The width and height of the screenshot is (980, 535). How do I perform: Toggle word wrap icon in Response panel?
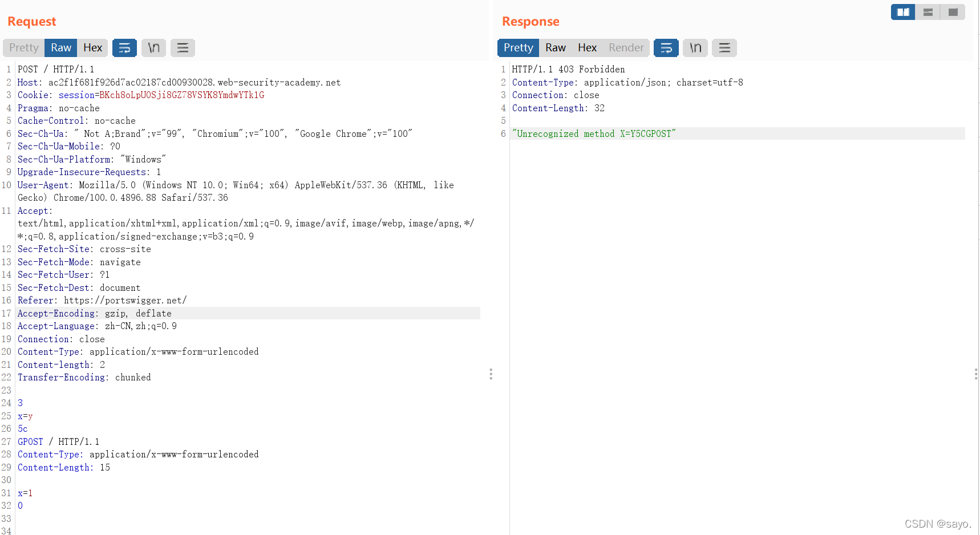[666, 48]
